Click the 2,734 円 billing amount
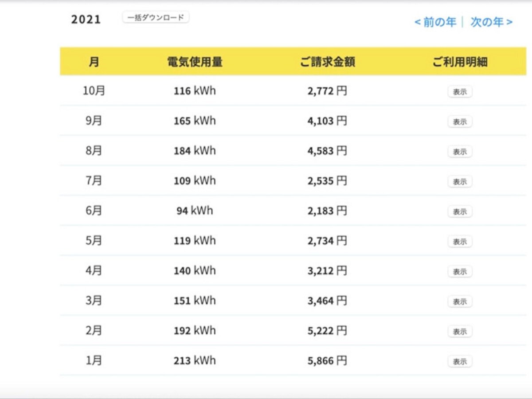 pos(327,241)
